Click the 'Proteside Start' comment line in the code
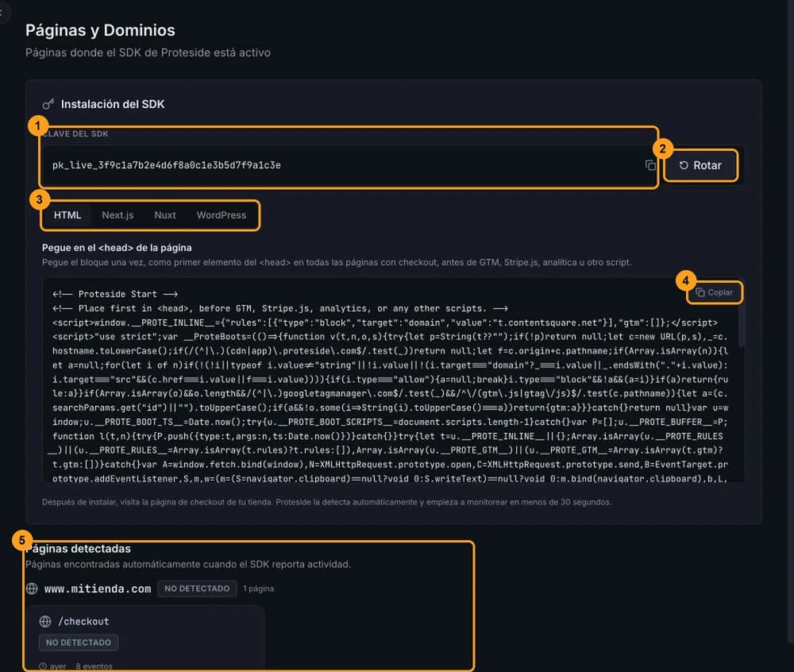The height and width of the screenshot is (672, 794). pos(115,294)
